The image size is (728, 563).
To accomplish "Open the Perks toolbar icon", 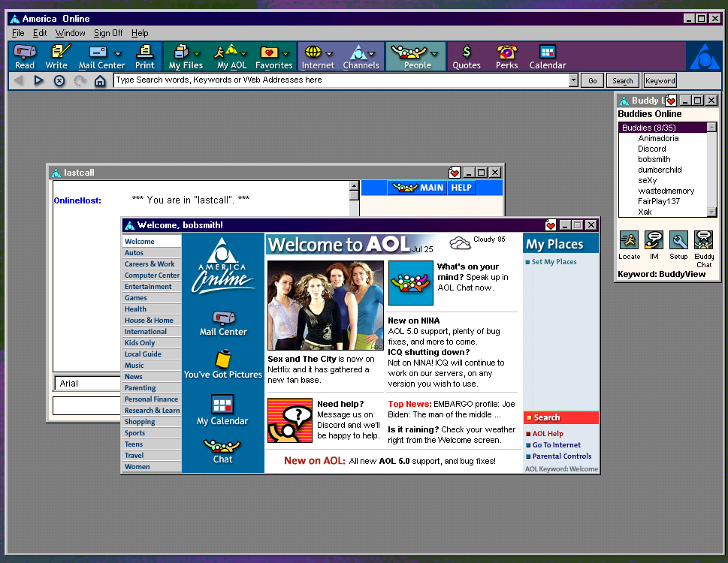I will coord(506,56).
